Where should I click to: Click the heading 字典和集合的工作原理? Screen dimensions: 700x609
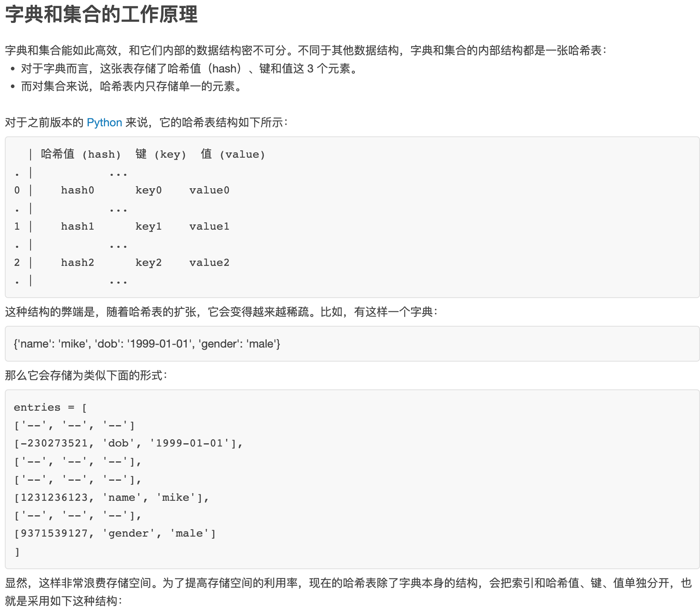tap(101, 14)
